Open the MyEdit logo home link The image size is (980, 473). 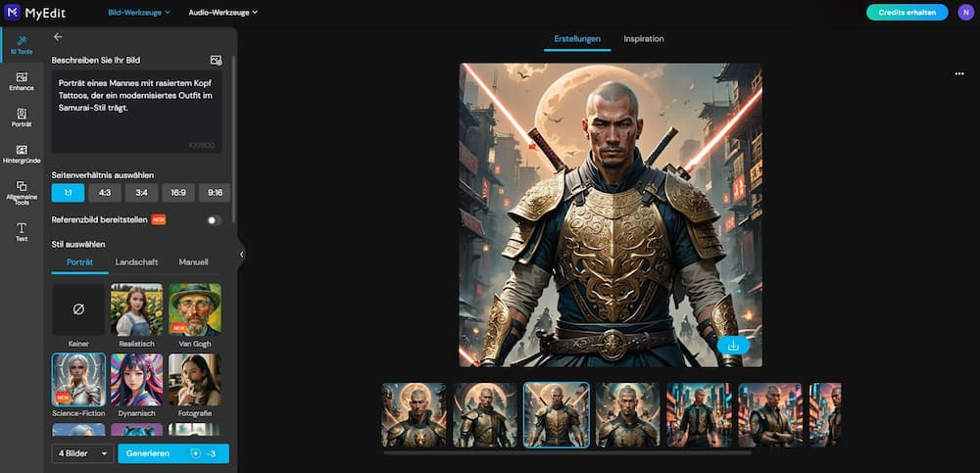[x=35, y=13]
